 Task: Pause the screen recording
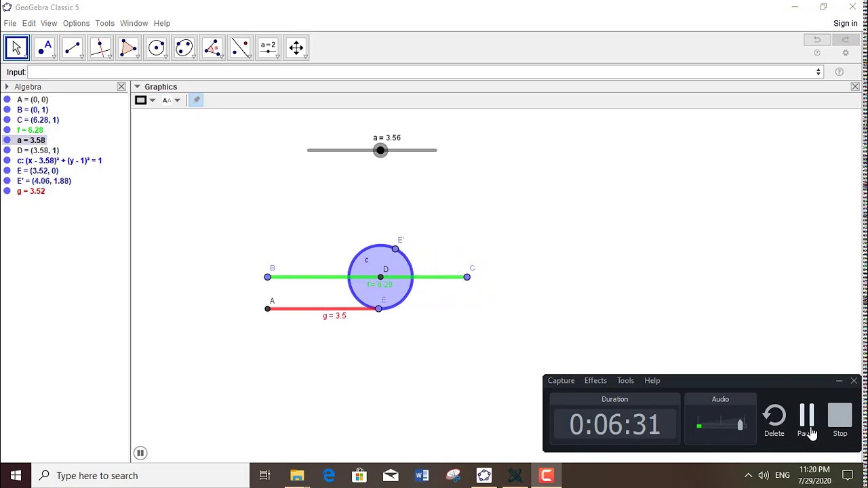click(x=807, y=420)
